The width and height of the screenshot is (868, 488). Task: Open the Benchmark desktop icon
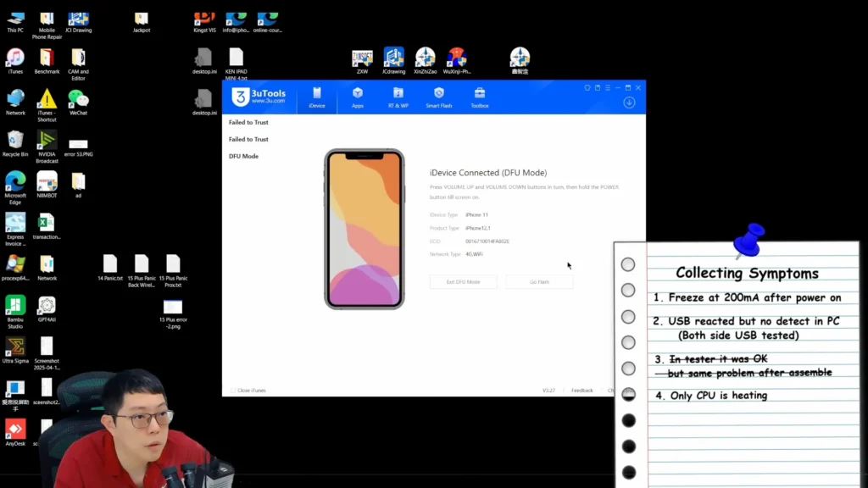(x=47, y=61)
